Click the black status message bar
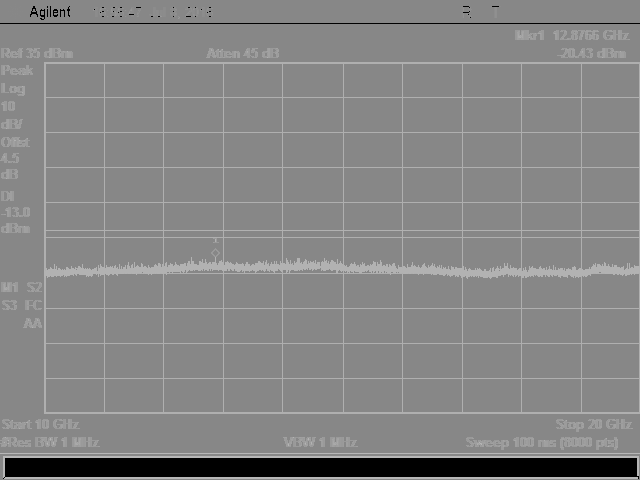Image resolution: width=640 pixels, height=480 pixels. point(320,467)
